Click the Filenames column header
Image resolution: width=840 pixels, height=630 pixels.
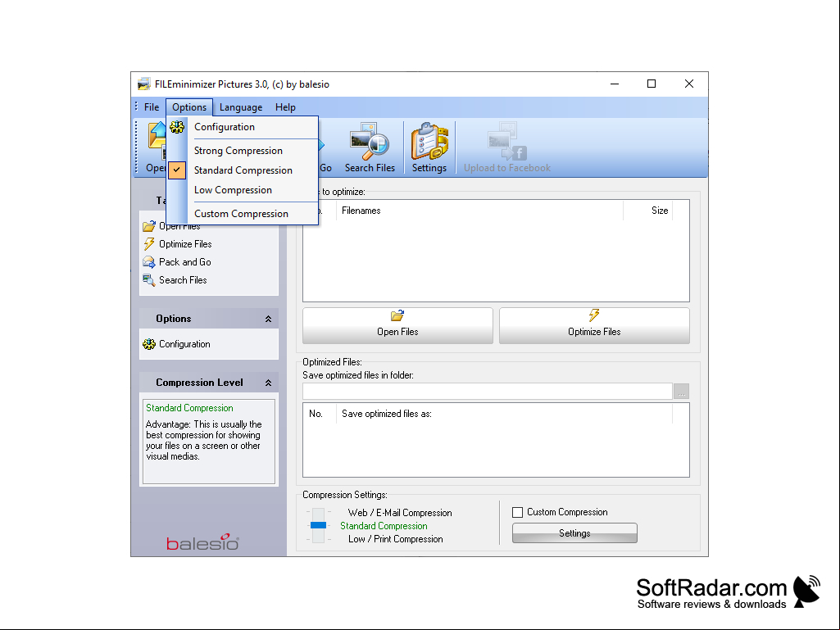tap(480, 211)
